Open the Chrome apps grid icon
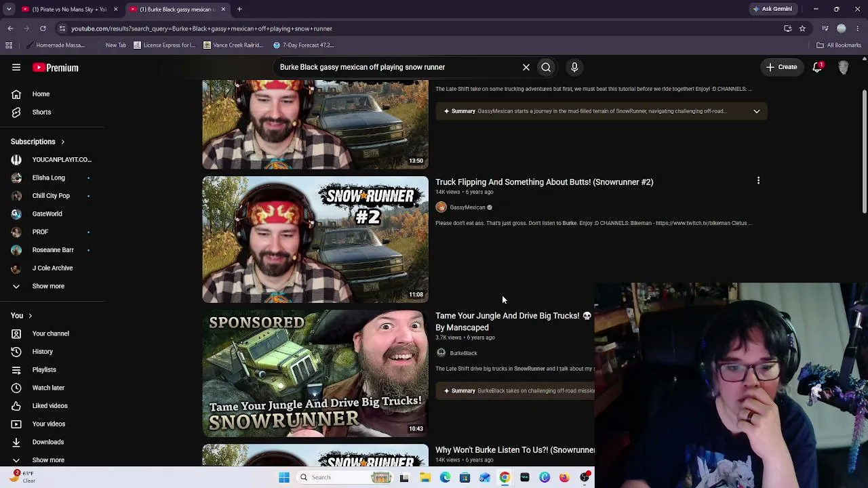This screenshot has height=488, width=868. (x=9, y=45)
